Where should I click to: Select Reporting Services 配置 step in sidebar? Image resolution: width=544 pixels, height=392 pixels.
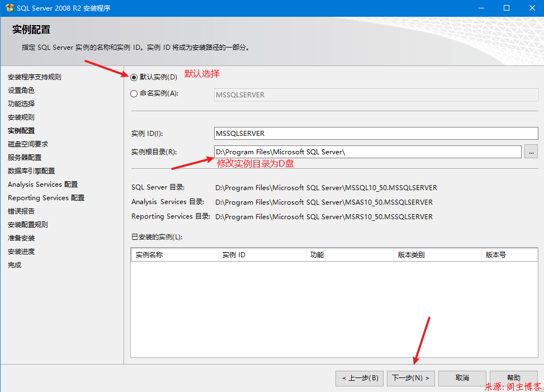[46, 198]
